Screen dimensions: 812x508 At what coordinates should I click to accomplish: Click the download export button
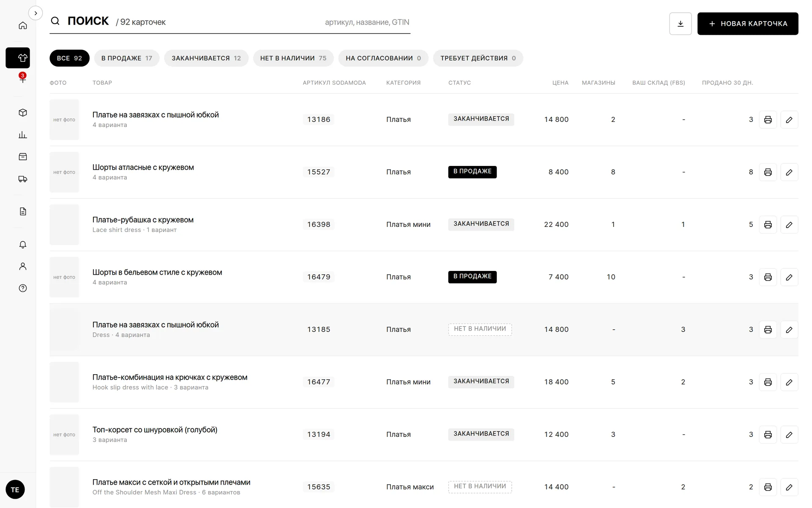point(680,24)
